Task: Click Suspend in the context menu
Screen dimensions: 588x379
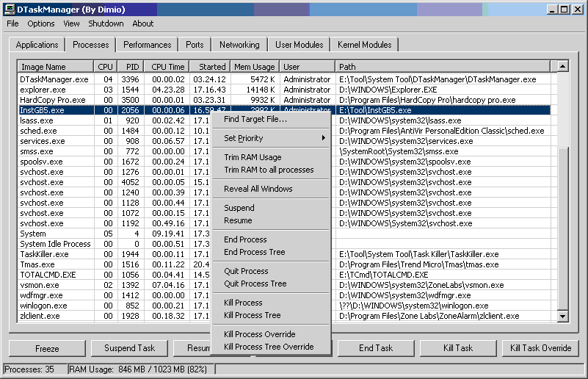Action: [x=239, y=208]
